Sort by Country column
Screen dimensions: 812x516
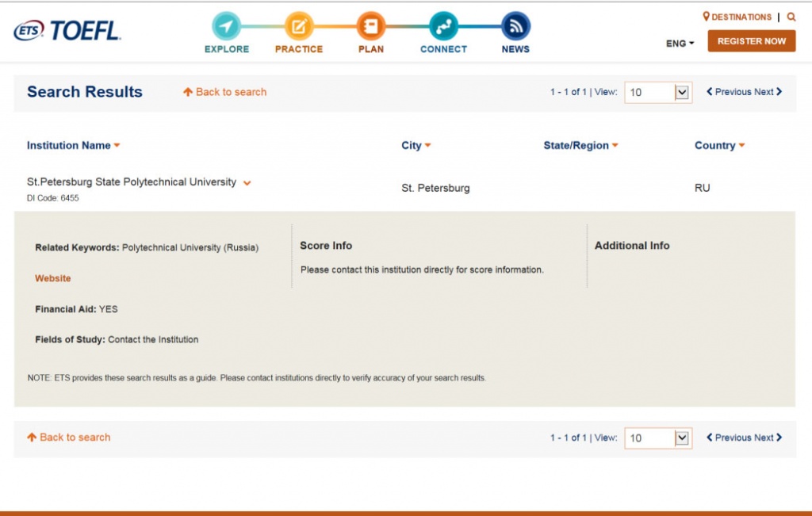pos(719,145)
